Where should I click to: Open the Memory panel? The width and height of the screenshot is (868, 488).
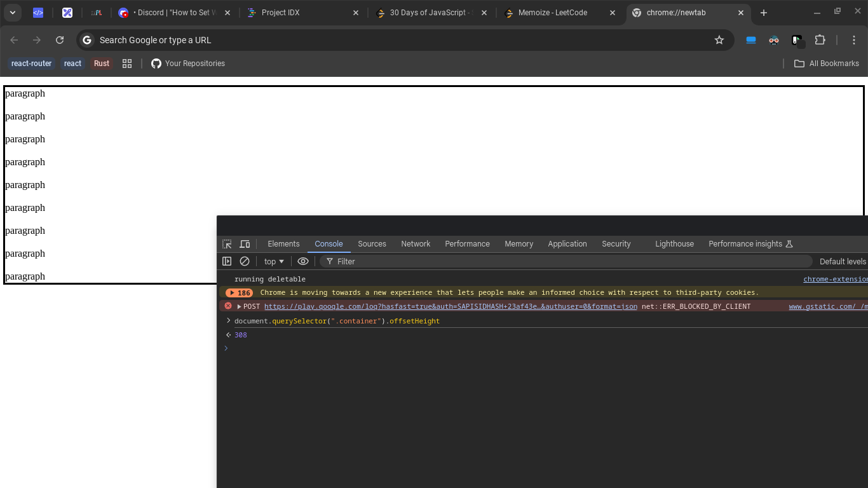[519, 244]
